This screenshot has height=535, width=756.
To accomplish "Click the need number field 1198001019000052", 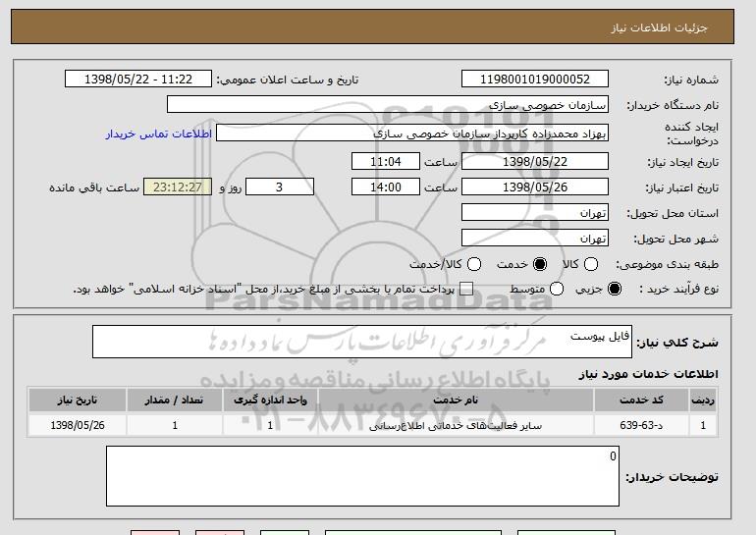I will (535, 80).
